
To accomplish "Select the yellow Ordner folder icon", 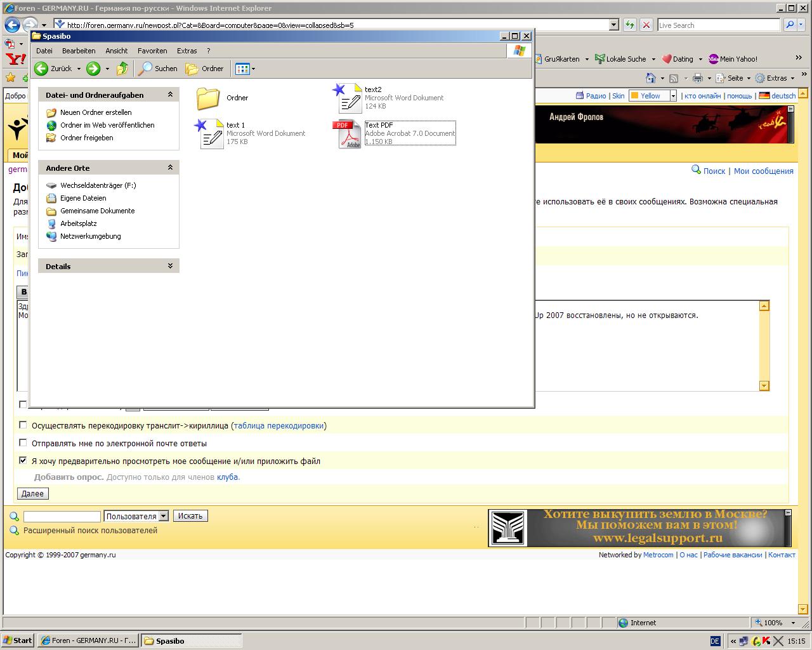I will coord(208,98).
